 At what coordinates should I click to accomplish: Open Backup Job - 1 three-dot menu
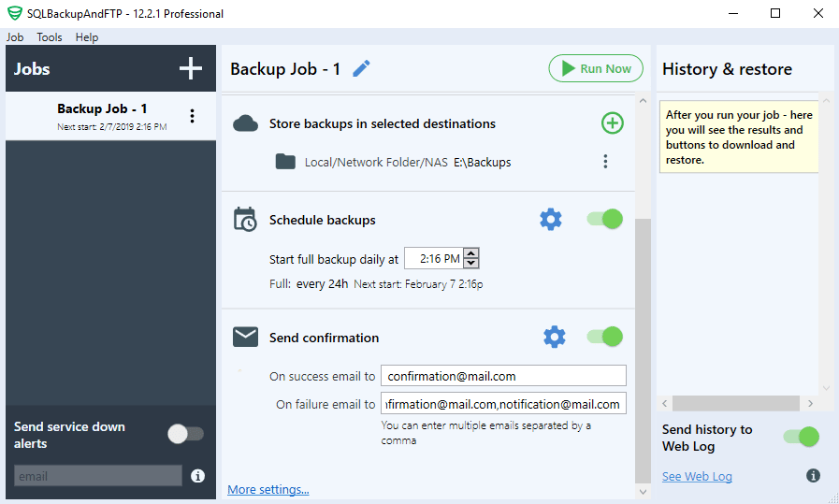tap(192, 116)
